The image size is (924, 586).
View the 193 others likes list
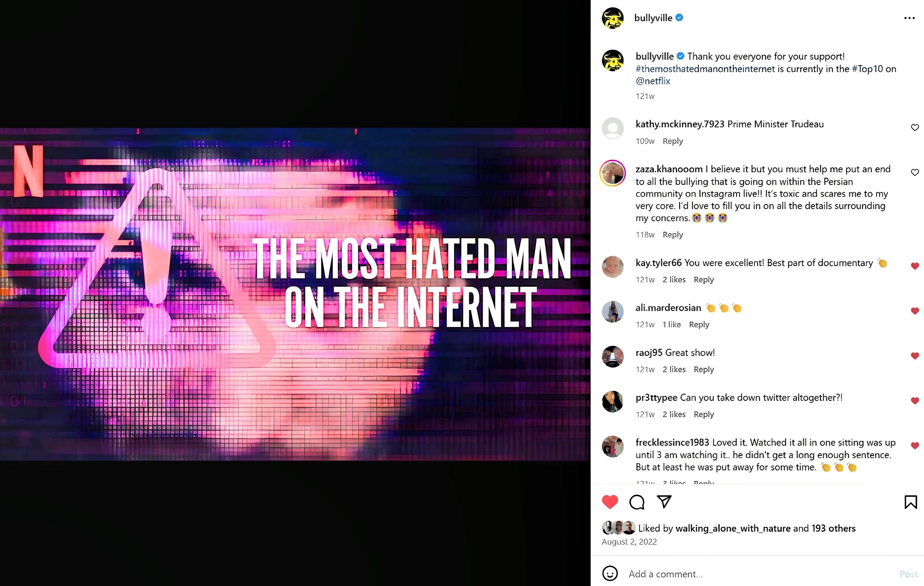coord(833,529)
